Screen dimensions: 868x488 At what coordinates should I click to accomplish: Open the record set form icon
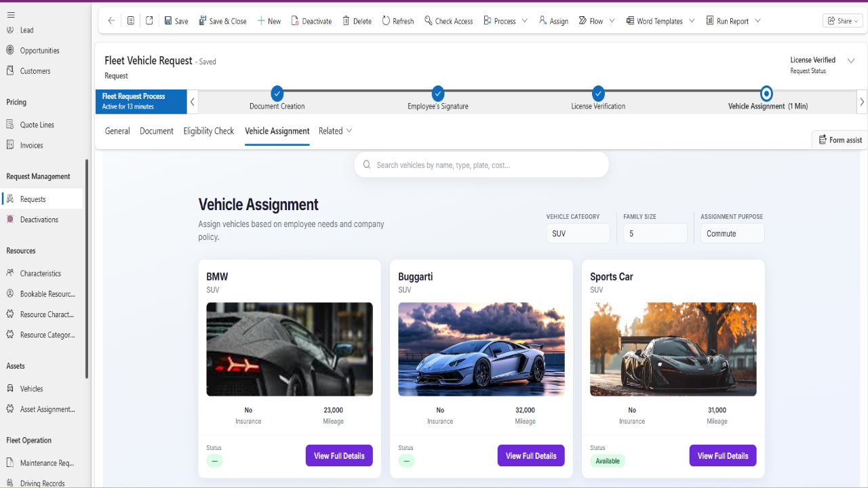(x=131, y=21)
